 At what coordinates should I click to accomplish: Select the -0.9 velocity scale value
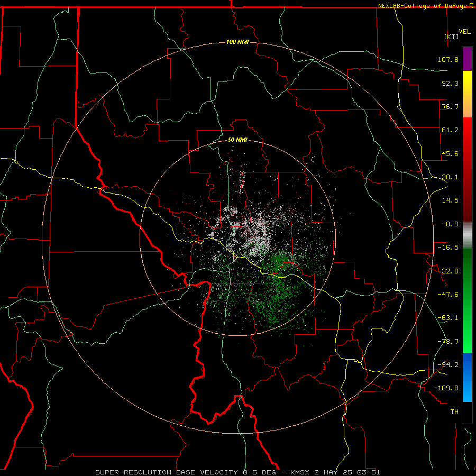(x=450, y=224)
